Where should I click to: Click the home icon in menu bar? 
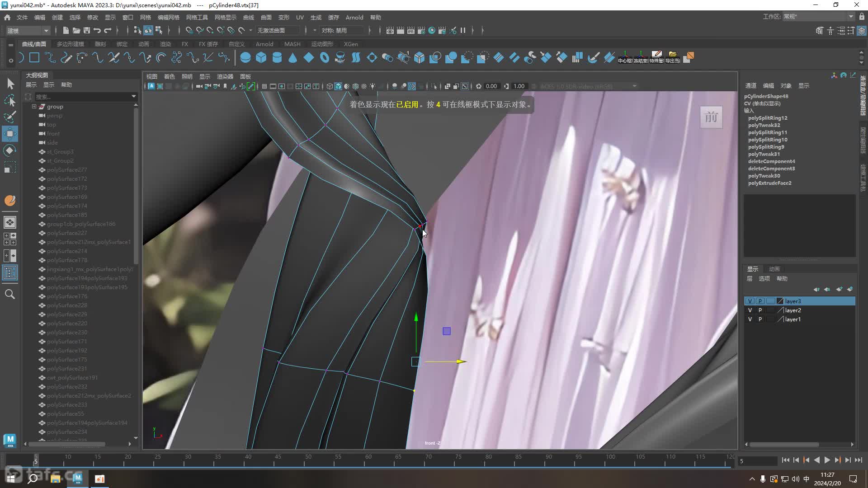click(x=7, y=17)
